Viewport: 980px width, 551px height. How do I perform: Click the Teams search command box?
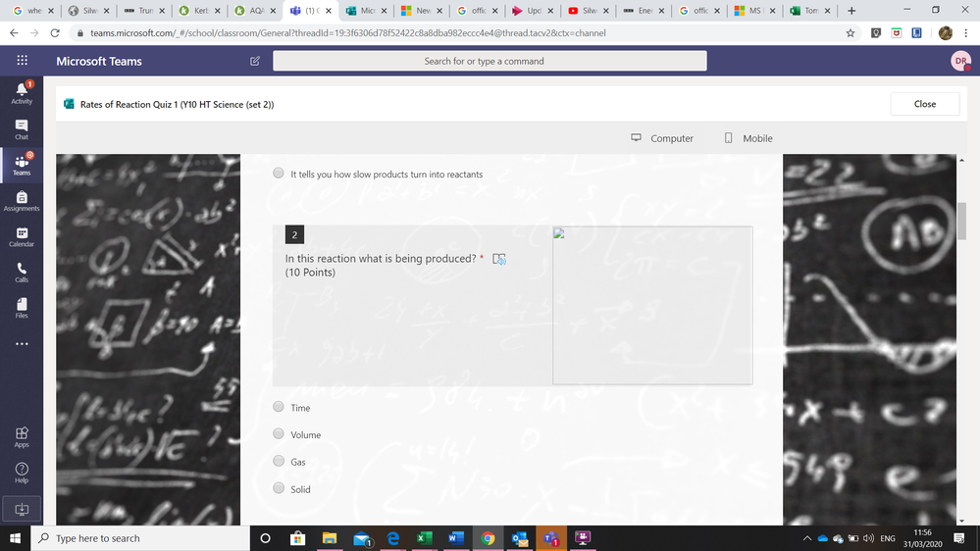tap(490, 61)
